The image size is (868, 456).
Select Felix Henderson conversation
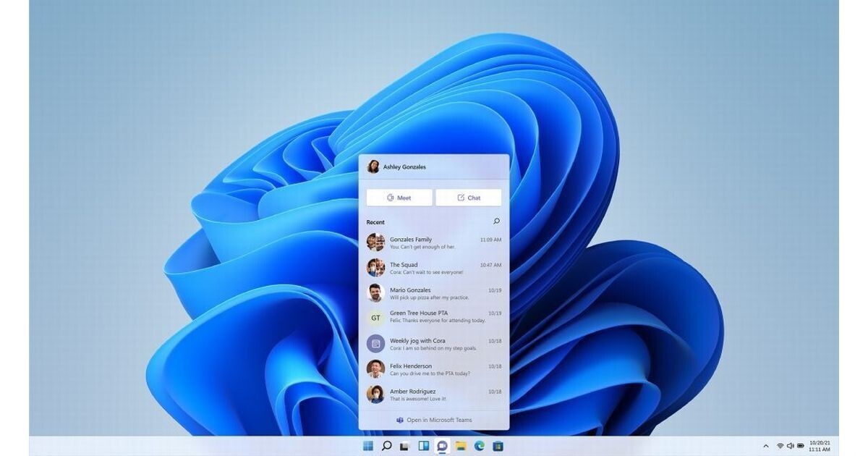433,369
